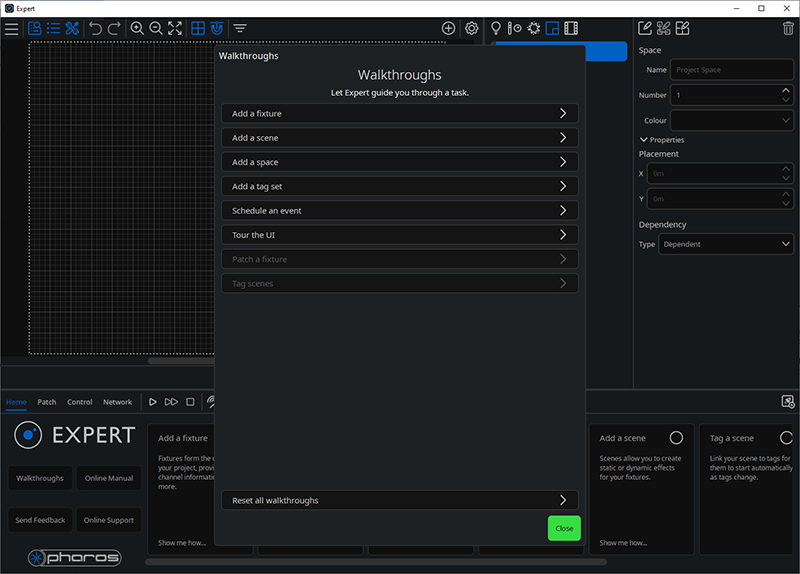The width and height of the screenshot is (800, 574).
Task: Switch to the Home tab
Action: [x=16, y=402]
